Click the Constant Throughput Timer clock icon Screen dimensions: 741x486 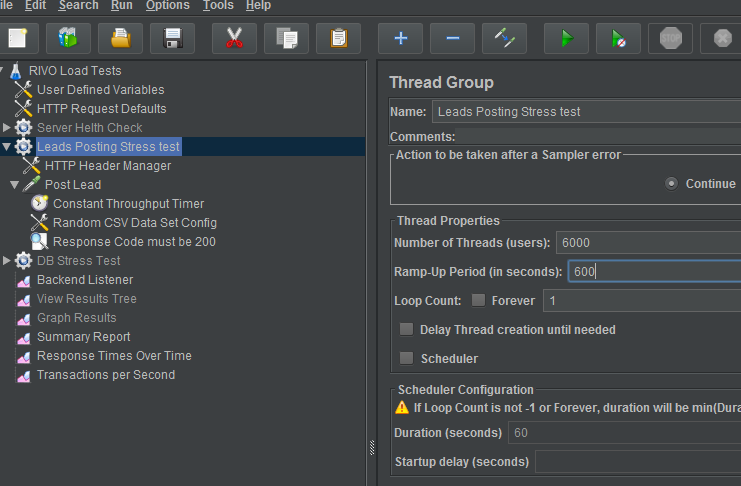click(x=39, y=203)
